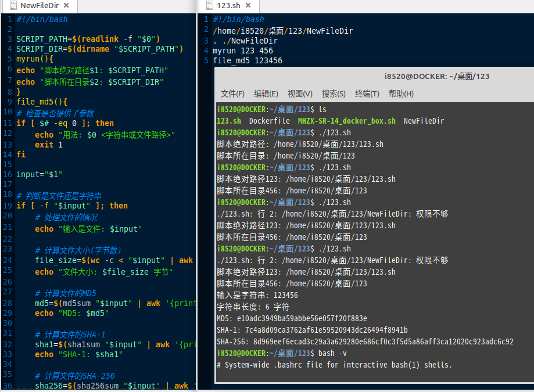Click NewFileDir in the terminal ls output
This screenshot has width=534, height=392.
(x=424, y=121)
